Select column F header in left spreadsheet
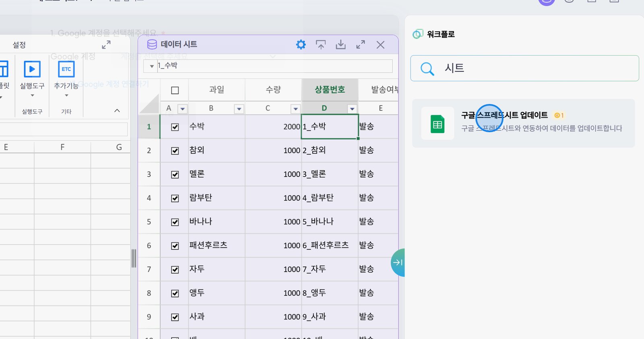644x339 pixels. tap(62, 147)
